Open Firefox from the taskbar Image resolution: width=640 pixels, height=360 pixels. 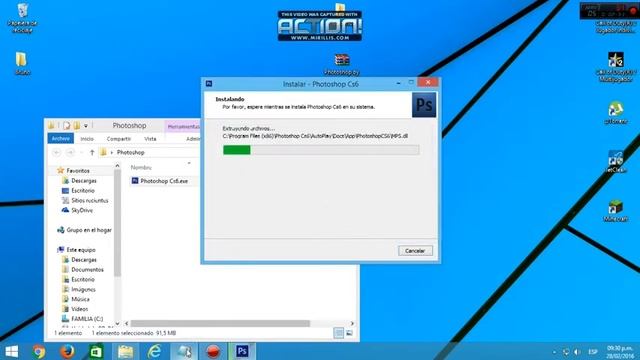(67, 351)
